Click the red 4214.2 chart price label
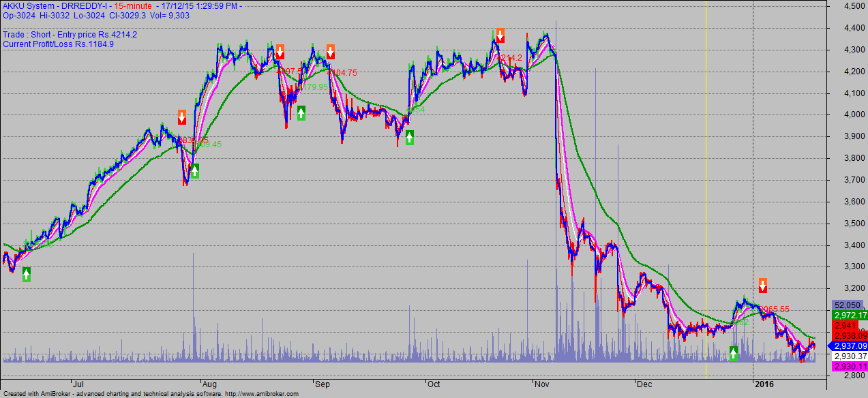The height and width of the screenshot is (398, 868). click(510, 58)
